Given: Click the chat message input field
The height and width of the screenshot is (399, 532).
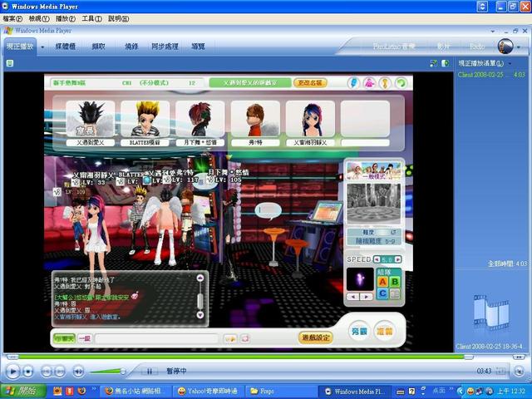Looking at the screenshot, I should pos(156,338).
